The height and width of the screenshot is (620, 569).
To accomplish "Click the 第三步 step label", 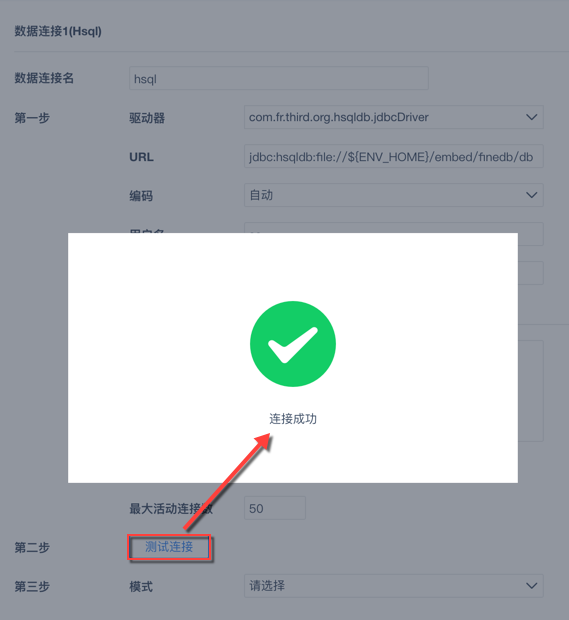I will point(32,586).
